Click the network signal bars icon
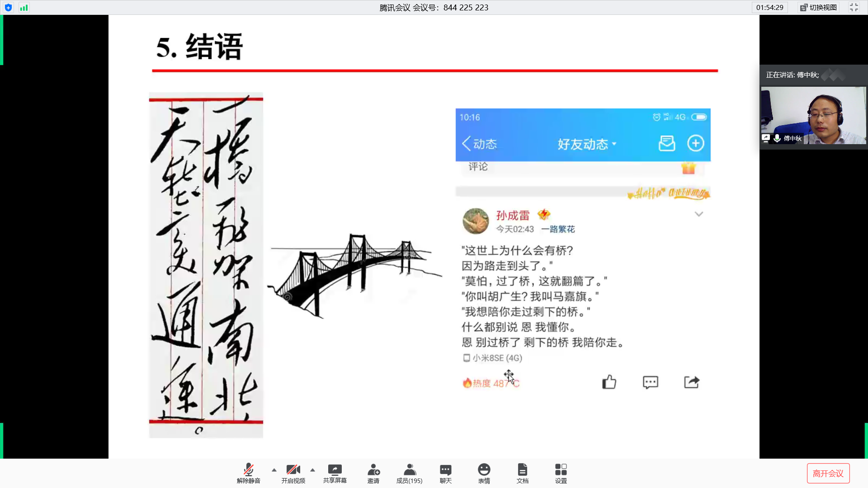Screen dimensions: 868x488 point(24,8)
